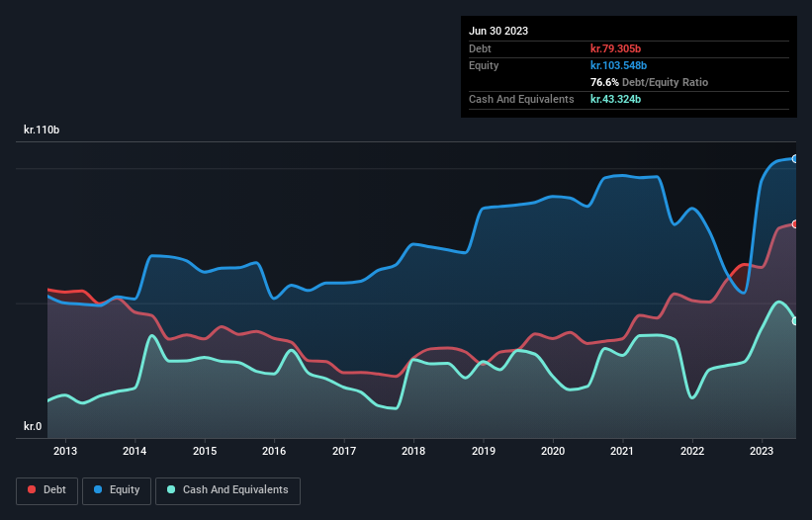Click the kr.0 axis label
The height and width of the screenshot is (520, 812).
pyautogui.click(x=33, y=426)
